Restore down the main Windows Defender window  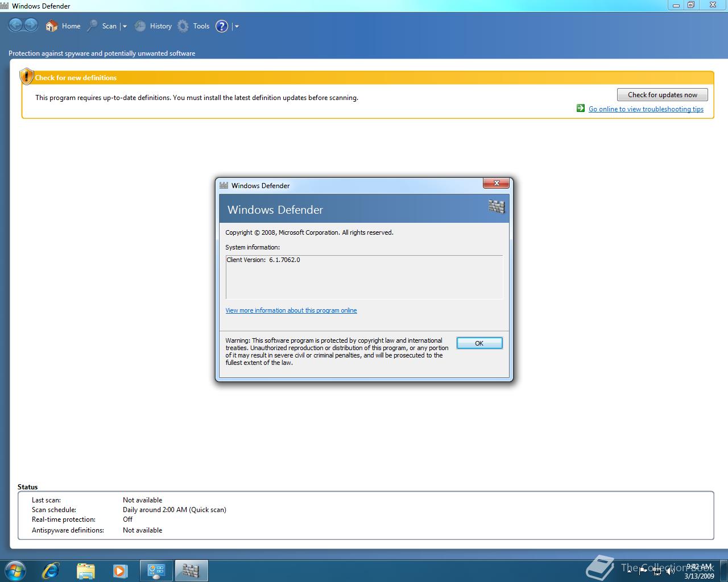pyautogui.click(x=691, y=5)
